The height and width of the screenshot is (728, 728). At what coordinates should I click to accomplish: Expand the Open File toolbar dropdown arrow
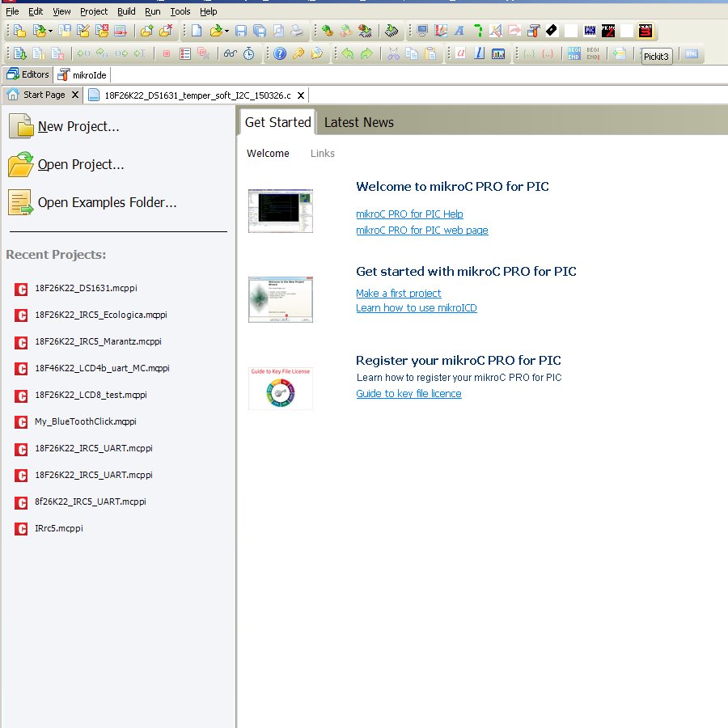tap(226, 32)
